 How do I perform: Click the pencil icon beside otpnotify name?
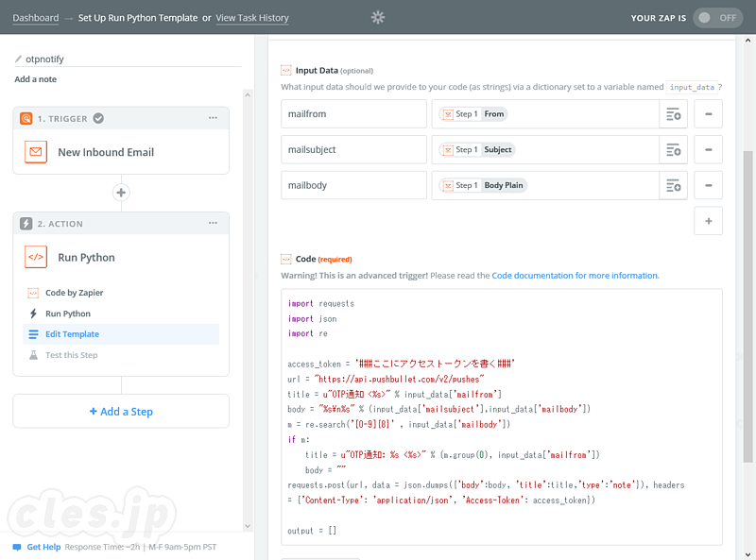pos(19,59)
